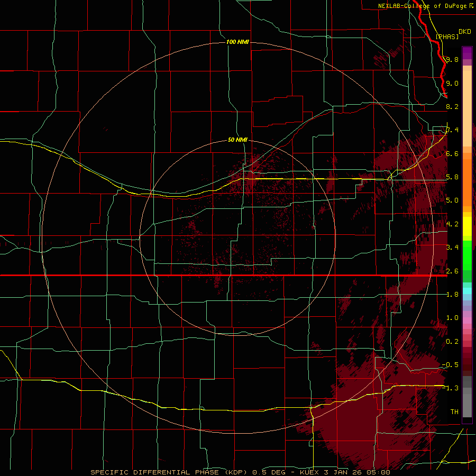Click the 4.2 value on the scale
476x476 pixels.
click(452, 224)
